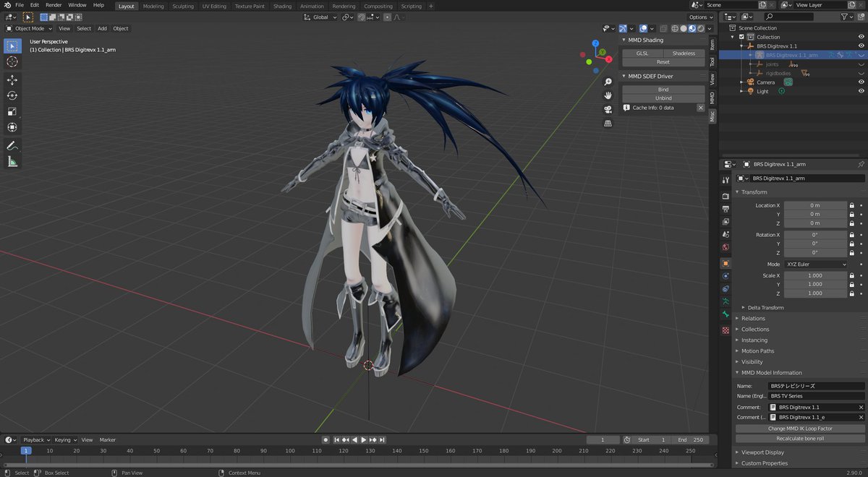Screen dimensions: 868x477
Task: Activate the Scale tool
Action: click(x=12, y=111)
